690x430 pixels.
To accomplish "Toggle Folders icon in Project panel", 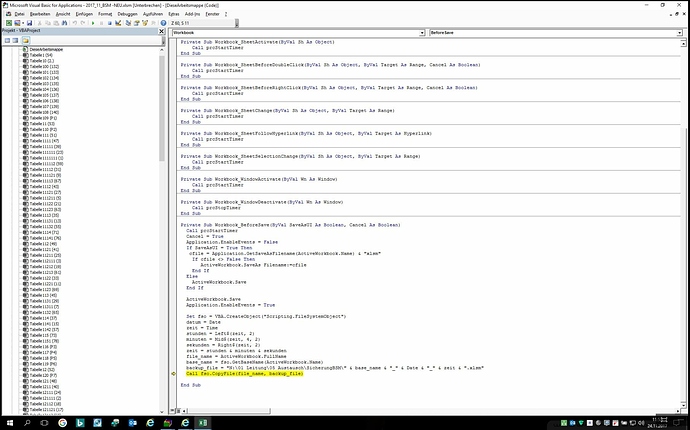I will tap(26, 40).
